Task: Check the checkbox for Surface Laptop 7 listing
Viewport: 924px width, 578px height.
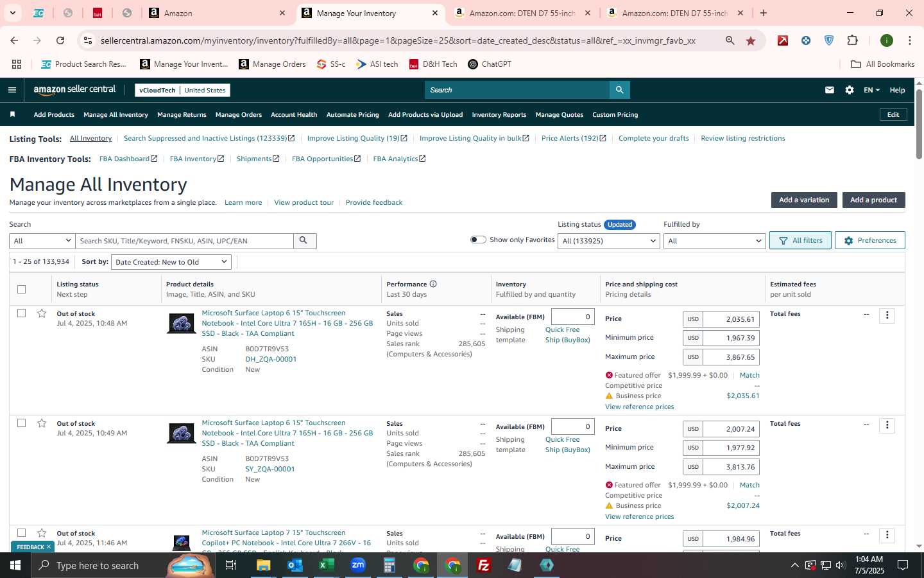Action: point(21,533)
